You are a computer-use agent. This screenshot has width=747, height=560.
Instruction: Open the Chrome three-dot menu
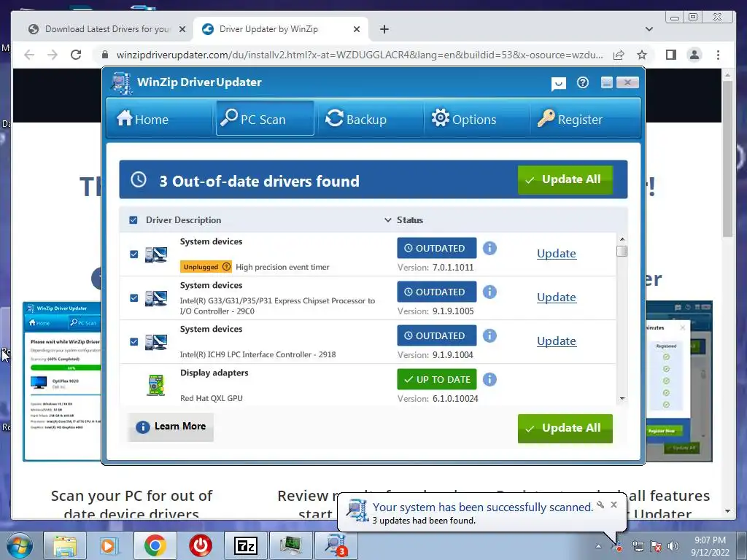coord(718,55)
